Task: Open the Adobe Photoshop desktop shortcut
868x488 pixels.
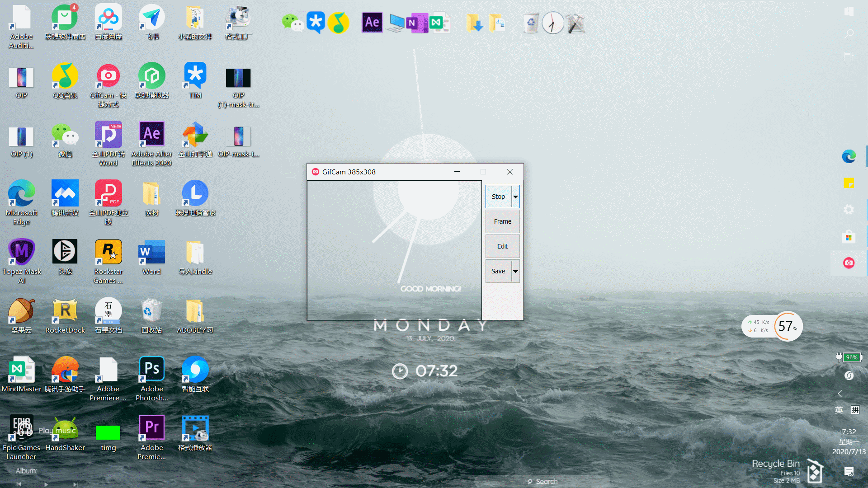Action: pyautogui.click(x=152, y=379)
